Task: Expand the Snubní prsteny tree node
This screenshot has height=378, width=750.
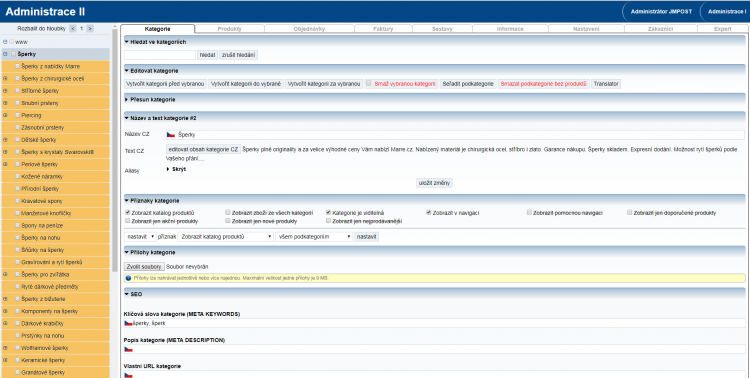Action: (5, 103)
